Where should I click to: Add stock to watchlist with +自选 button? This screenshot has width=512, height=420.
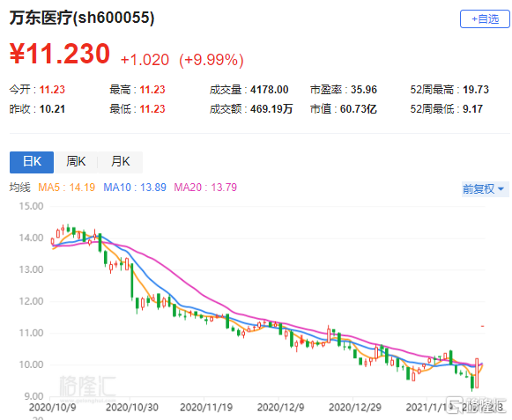point(485,18)
